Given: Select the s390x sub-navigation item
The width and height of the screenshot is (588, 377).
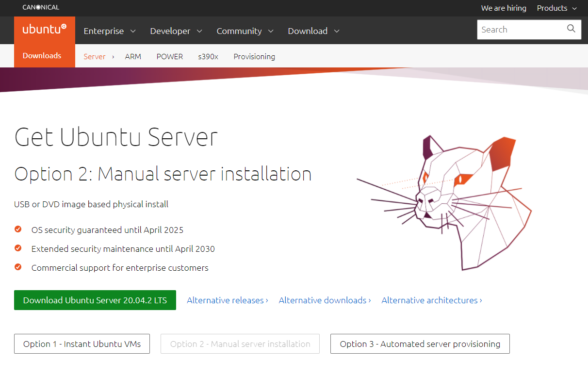Looking at the screenshot, I should pyautogui.click(x=208, y=57).
